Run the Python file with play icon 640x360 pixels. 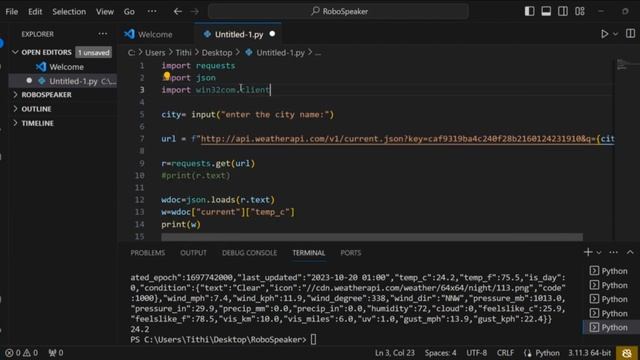[x=604, y=34]
